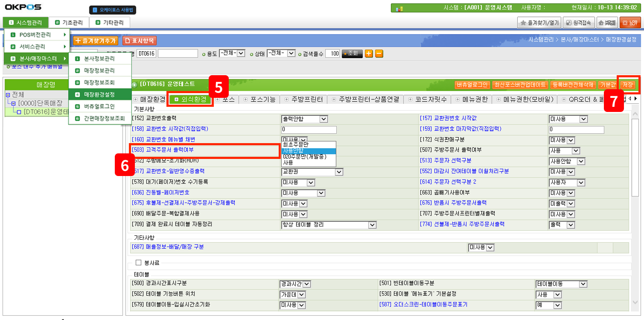Open the 기초관리 top menu
The height and width of the screenshot is (320, 644).
click(x=68, y=23)
